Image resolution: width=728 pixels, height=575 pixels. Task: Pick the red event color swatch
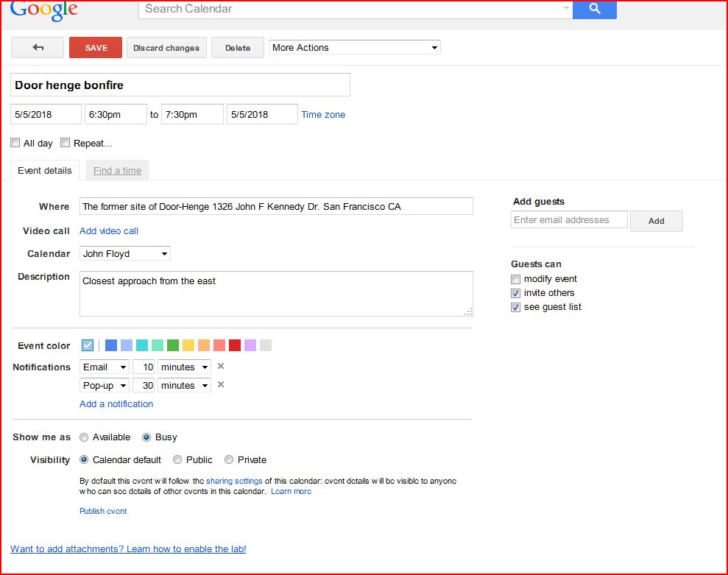235,345
